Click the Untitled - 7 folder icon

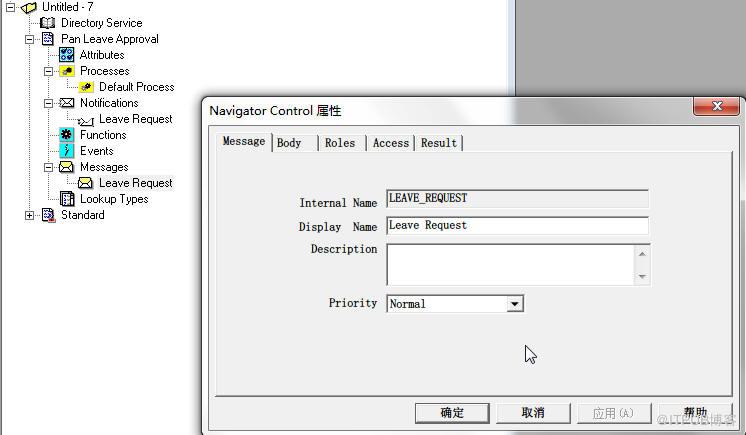pos(29,7)
